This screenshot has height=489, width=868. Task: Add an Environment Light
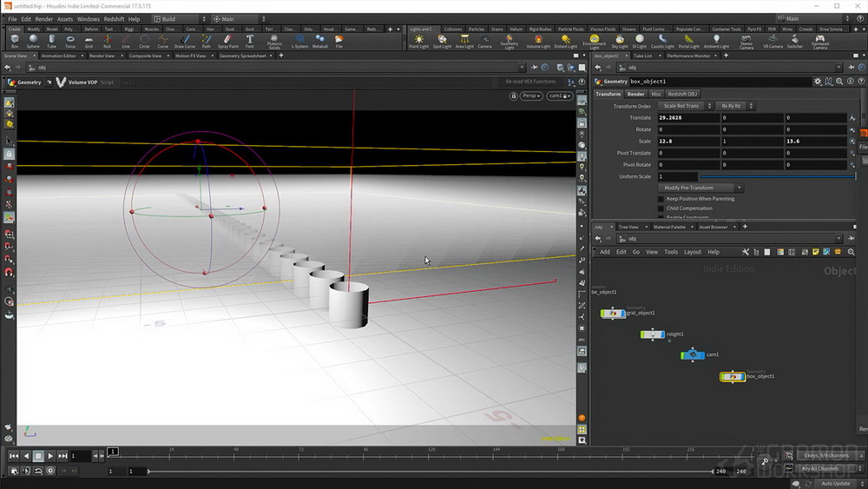click(x=594, y=42)
